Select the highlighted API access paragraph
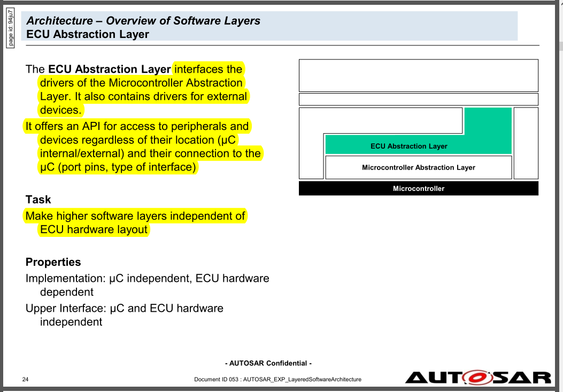Image resolution: width=563 pixels, height=392 pixels. click(x=143, y=147)
